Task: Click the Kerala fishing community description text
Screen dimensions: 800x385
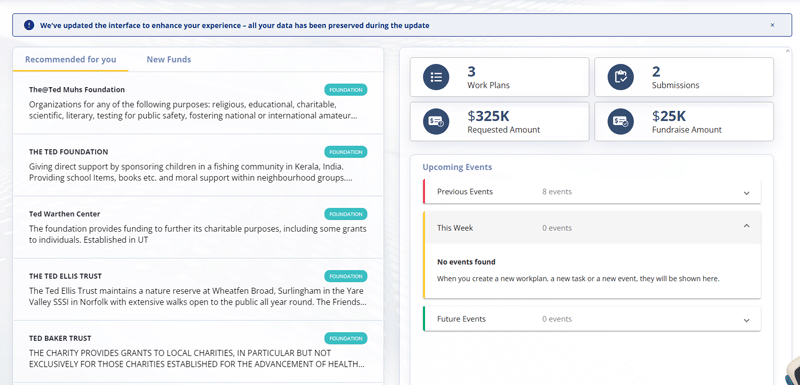Action: tap(192, 172)
